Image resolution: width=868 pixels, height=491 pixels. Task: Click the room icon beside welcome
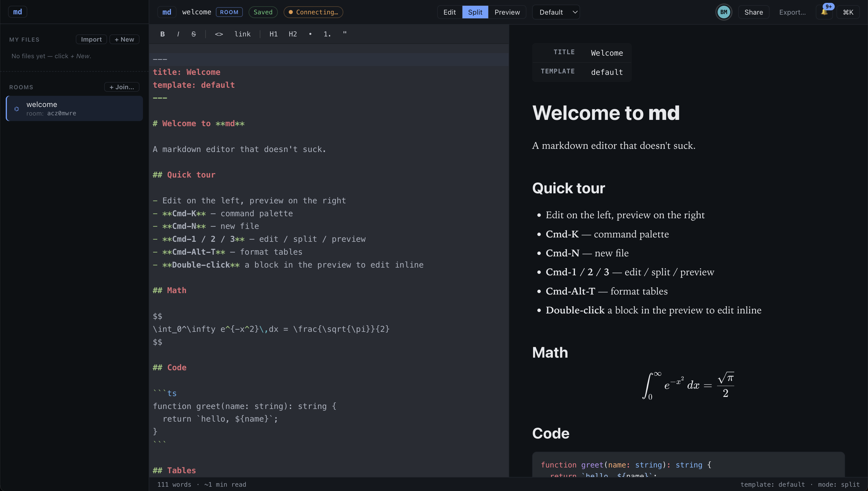tap(17, 109)
